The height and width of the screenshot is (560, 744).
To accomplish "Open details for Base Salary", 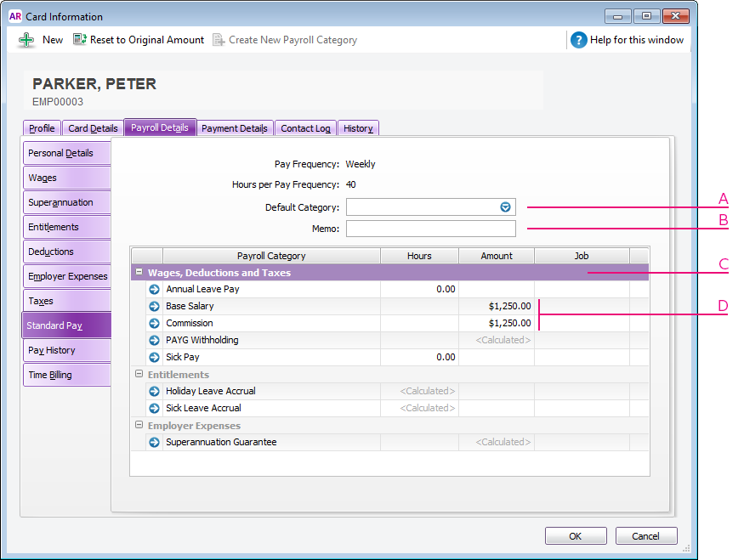I will (x=154, y=306).
